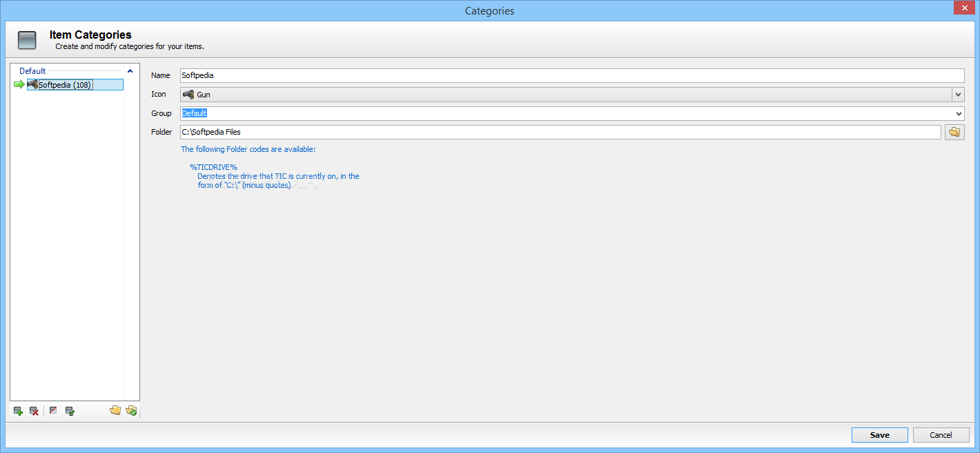Viewport: 980px width, 453px height.
Task: Click the green arrow beside Softpedia category
Action: [x=19, y=84]
